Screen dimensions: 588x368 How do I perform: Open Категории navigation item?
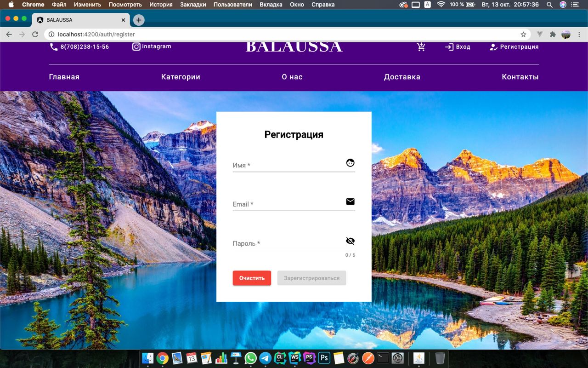(181, 77)
